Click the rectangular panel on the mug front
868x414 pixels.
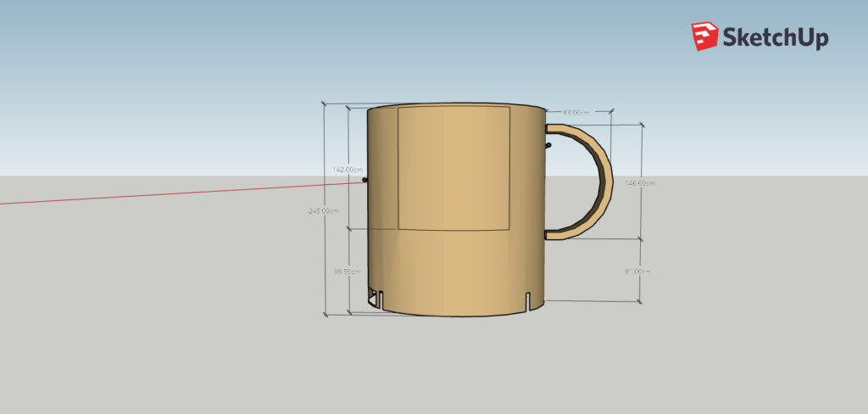453,168
